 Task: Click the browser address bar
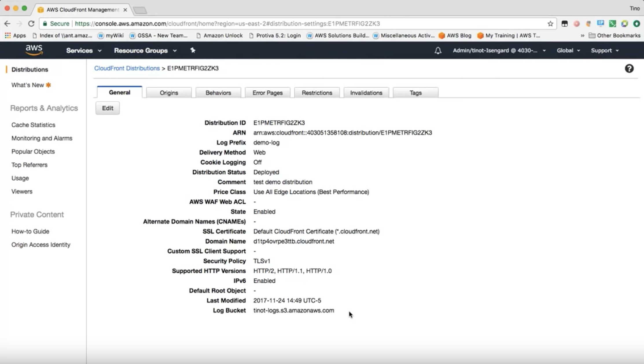tap(289, 24)
